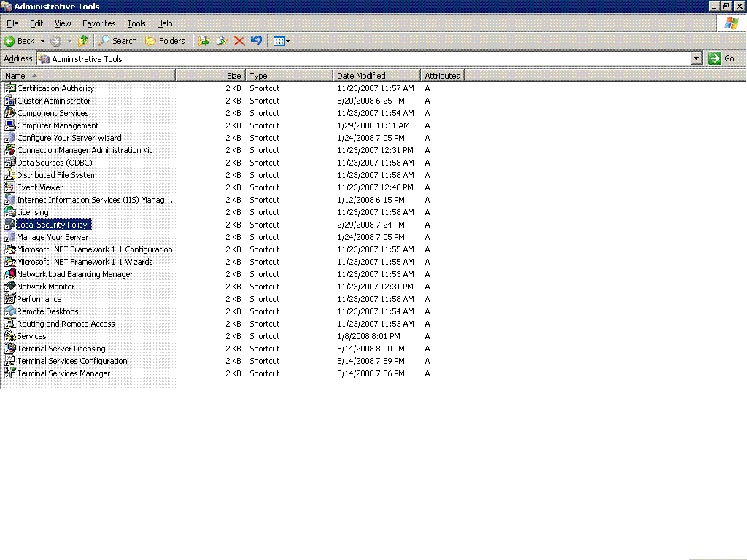Click the .NET Framework 1.1 Wizards icon
This screenshot has height=560, width=747.
10,262
